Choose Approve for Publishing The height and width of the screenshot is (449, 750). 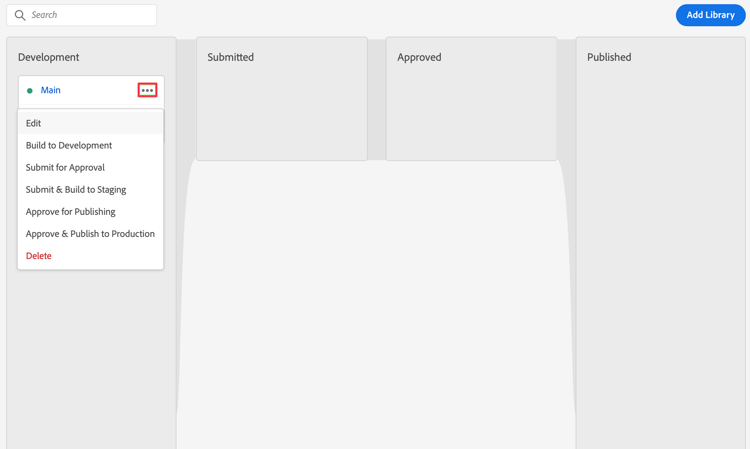tap(90, 211)
